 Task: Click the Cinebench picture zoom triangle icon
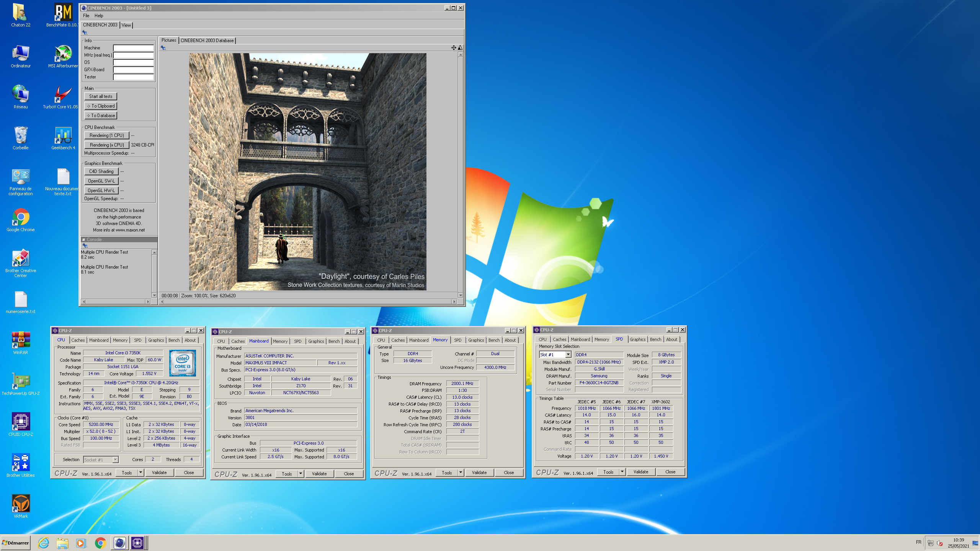tap(460, 47)
